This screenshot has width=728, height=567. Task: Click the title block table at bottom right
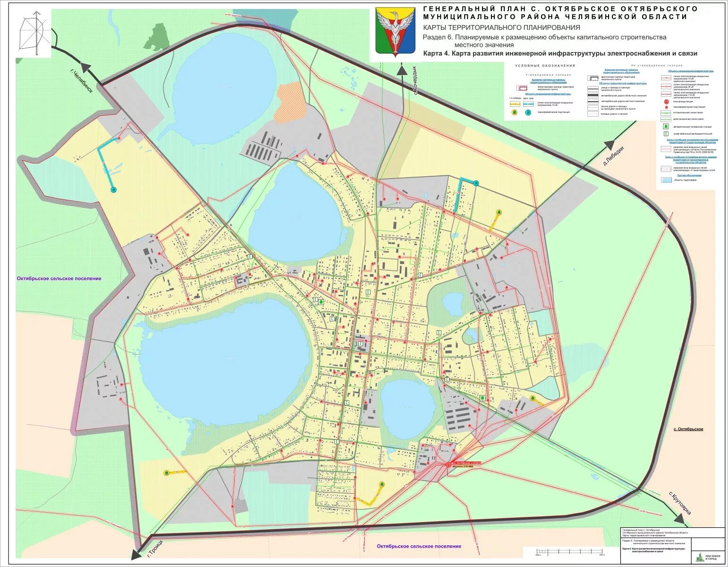tap(672, 545)
